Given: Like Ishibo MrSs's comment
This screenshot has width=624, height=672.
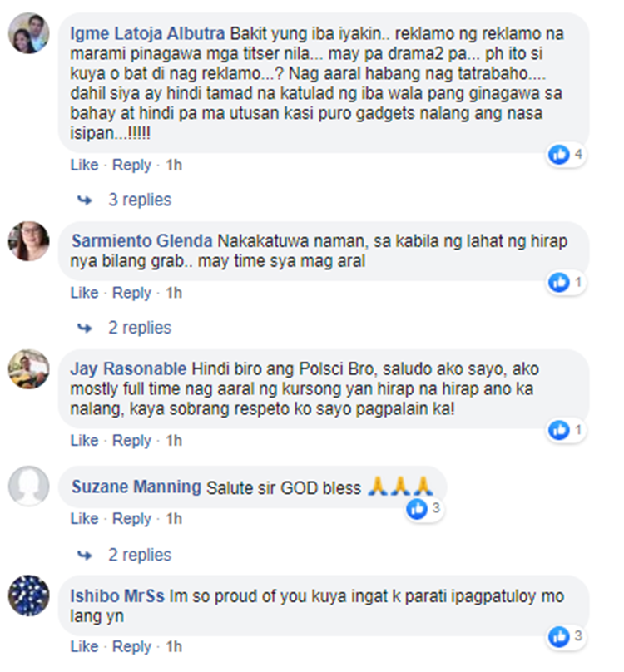Looking at the screenshot, I should [84, 647].
